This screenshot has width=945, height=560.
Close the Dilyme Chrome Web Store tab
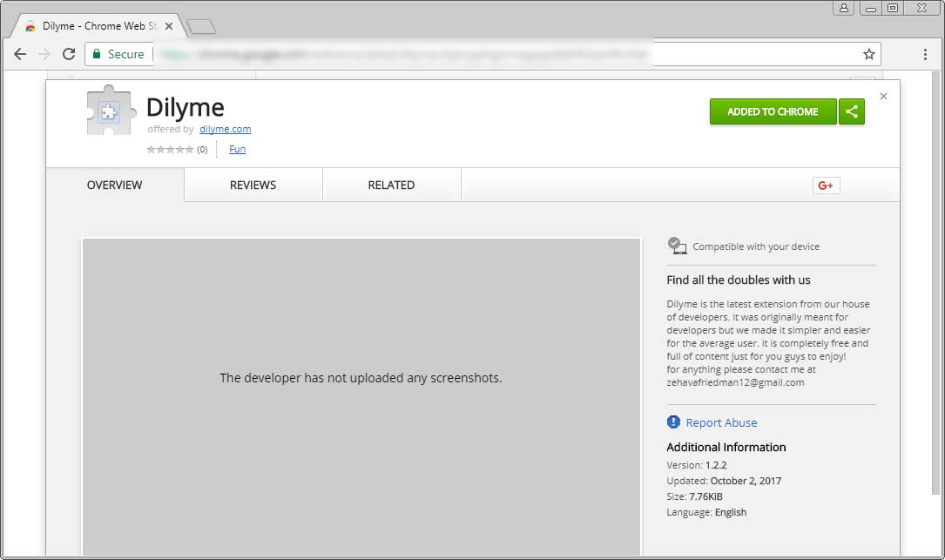click(x=169, y=26)
